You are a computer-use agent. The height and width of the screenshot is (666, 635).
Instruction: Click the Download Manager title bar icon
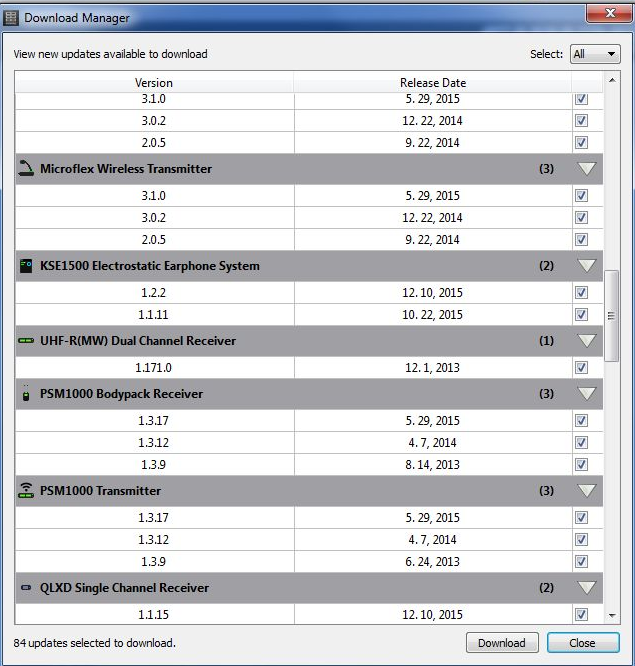point(11,18)
